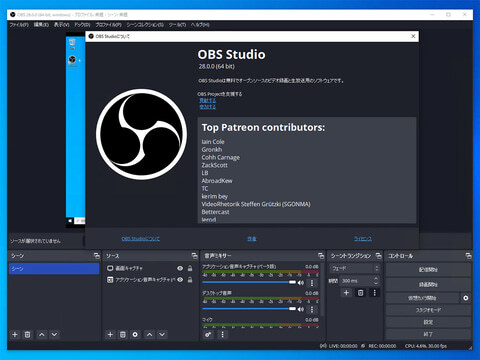Image resolution: width=480 pixels, height=360 pixels.
Task: Open virtual camera settings gear icon
Action: [466, 298]
